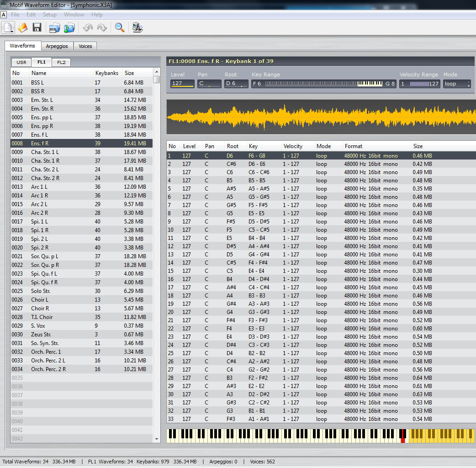Click the application icon left of File
This screenshot has width=476, height=468.
pos(4,15)
